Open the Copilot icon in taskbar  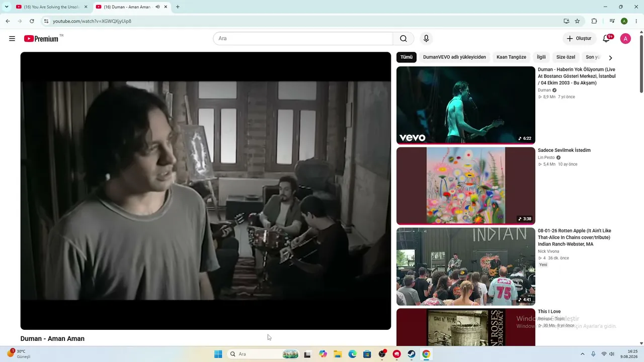pyautogui.click(x=323, y=354)
